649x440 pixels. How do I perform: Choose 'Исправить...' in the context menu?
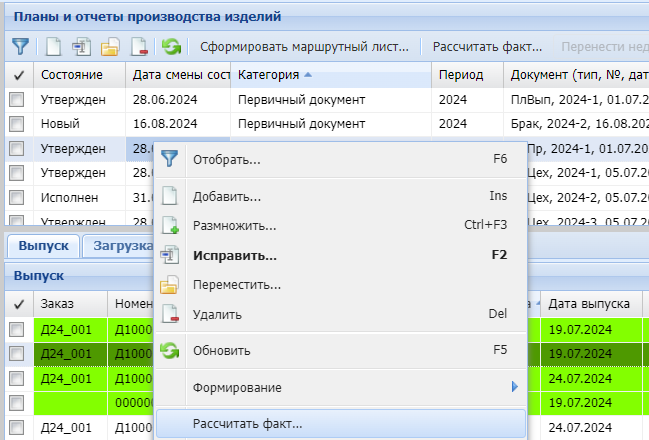234,255
